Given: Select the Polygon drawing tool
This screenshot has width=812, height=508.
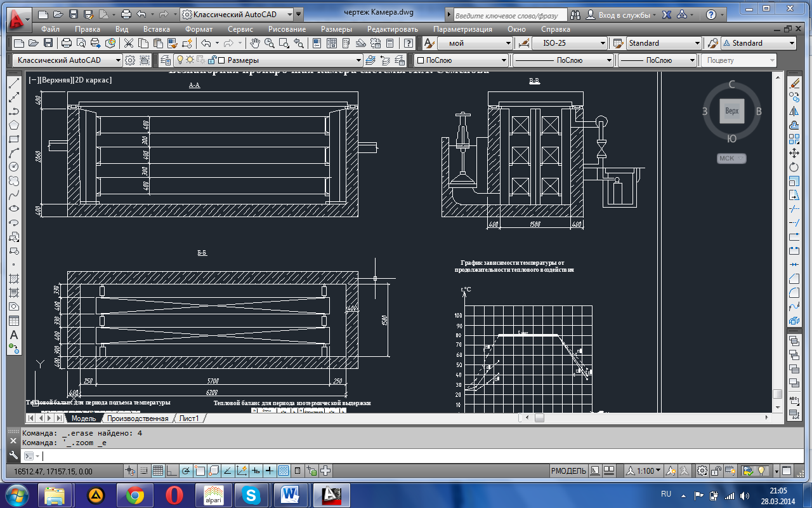Looking at the screenshot, I should 14,126.
